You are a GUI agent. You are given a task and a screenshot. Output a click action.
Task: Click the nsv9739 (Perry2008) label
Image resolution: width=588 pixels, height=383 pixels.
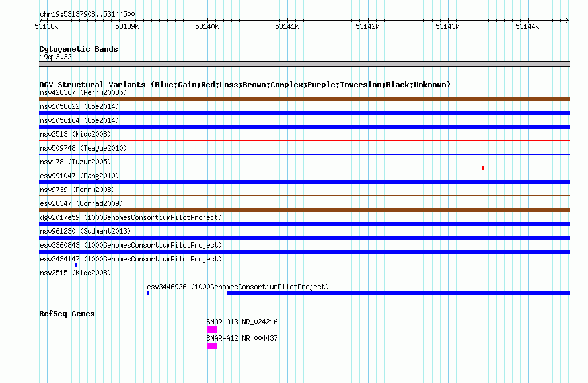coord(77,190)
